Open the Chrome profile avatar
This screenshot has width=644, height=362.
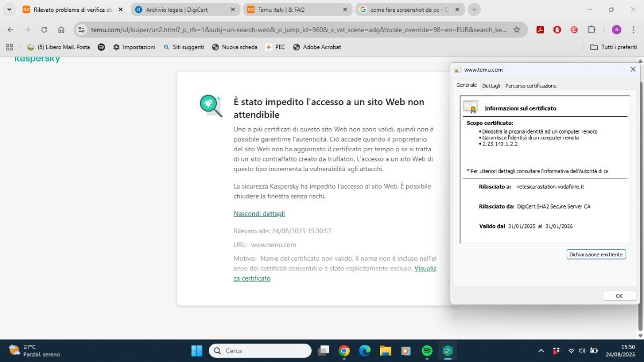(616, 30)
